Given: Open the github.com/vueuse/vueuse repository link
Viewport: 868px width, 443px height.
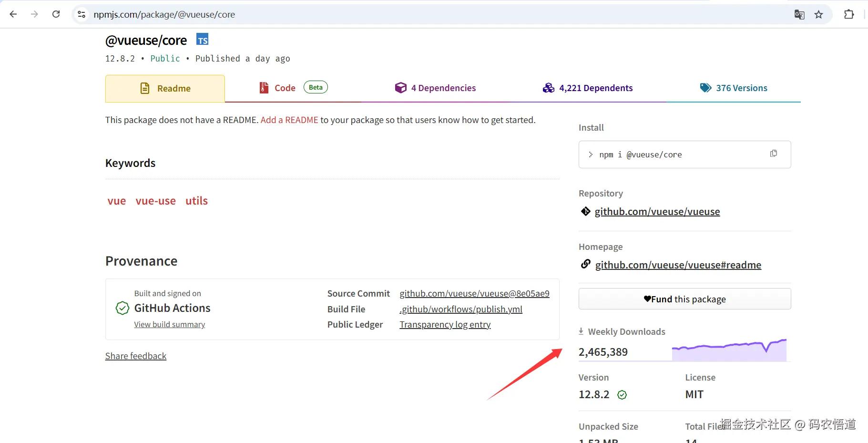Looking at the screenshot, I should (657, 212).
